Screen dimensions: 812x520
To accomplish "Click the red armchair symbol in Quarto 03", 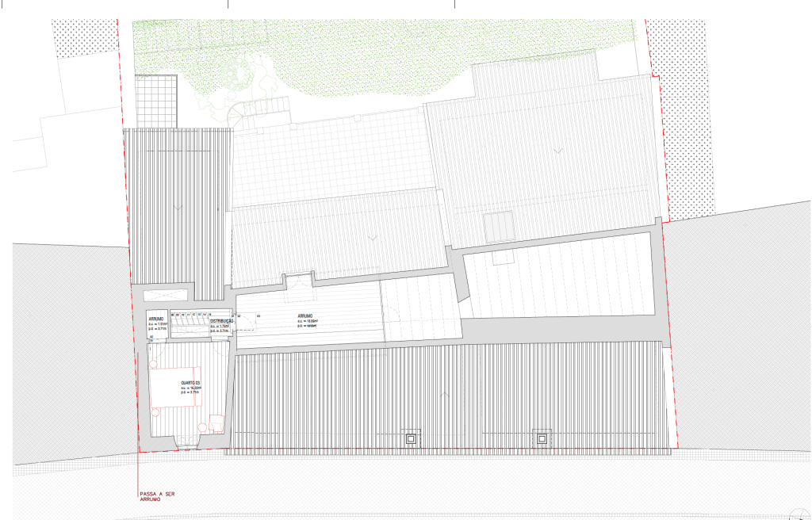I will [215, 423].
